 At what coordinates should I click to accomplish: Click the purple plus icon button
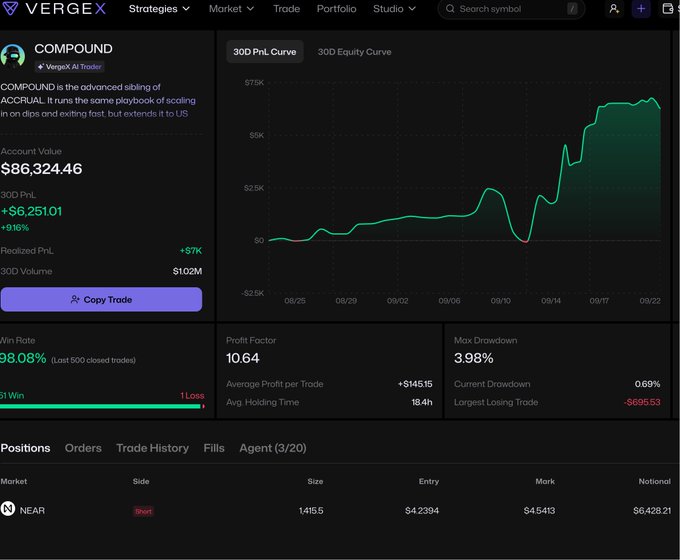click(641, 9)
